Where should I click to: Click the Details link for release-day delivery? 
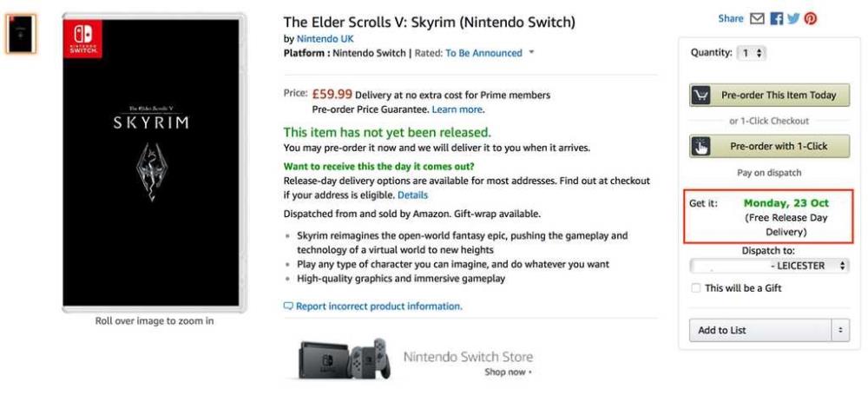(412, 194)
